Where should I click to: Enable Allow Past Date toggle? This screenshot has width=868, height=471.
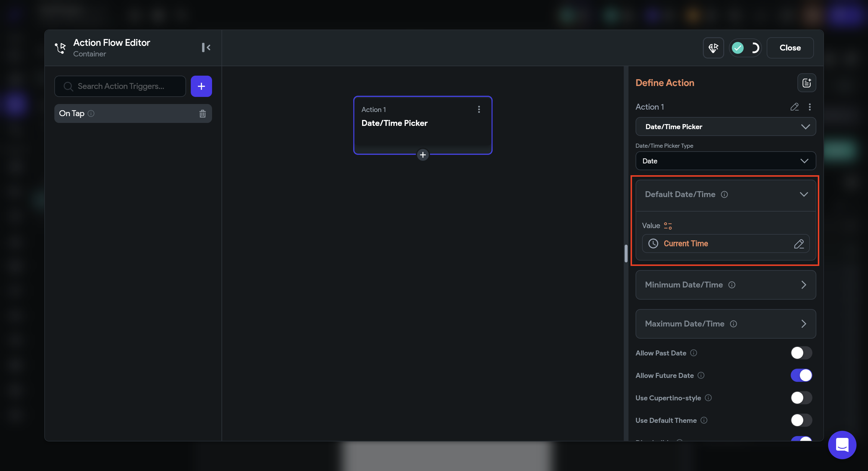click(x=801, y=353)
